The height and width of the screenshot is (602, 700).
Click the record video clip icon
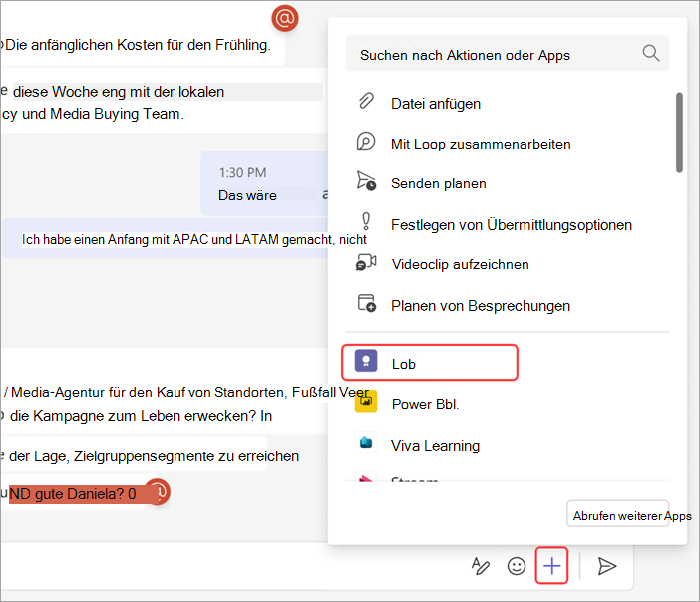click(366, 262)
